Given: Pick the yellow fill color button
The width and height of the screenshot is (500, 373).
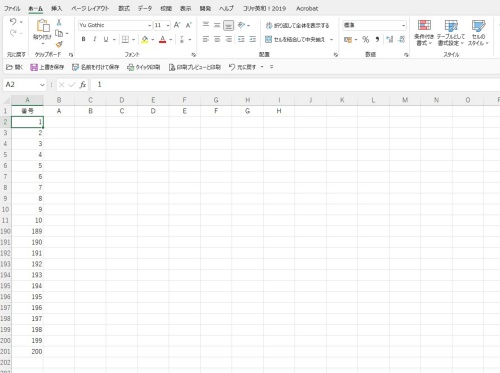Looking at the screenshot, I should tap(144, 39).
